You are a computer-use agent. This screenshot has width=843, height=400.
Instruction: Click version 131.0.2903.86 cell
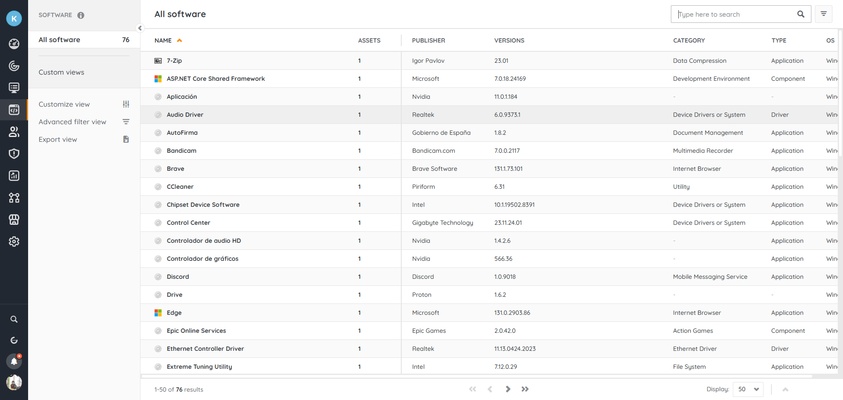[x=512, y=312]
